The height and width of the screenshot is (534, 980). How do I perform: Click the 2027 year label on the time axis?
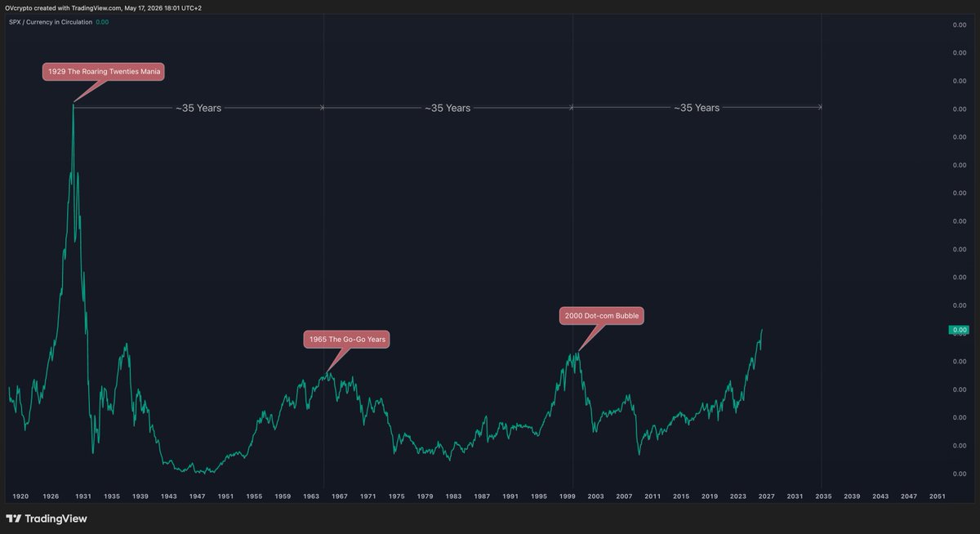767,496
